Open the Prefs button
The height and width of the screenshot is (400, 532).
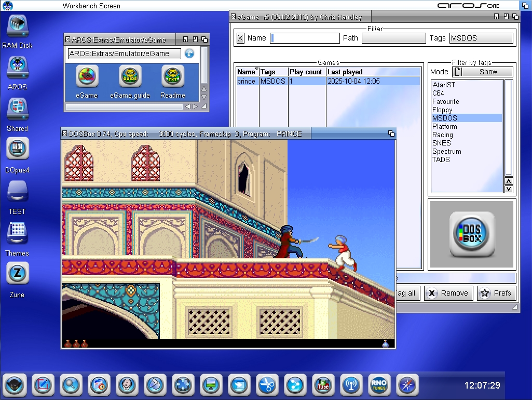coord(496,293)
